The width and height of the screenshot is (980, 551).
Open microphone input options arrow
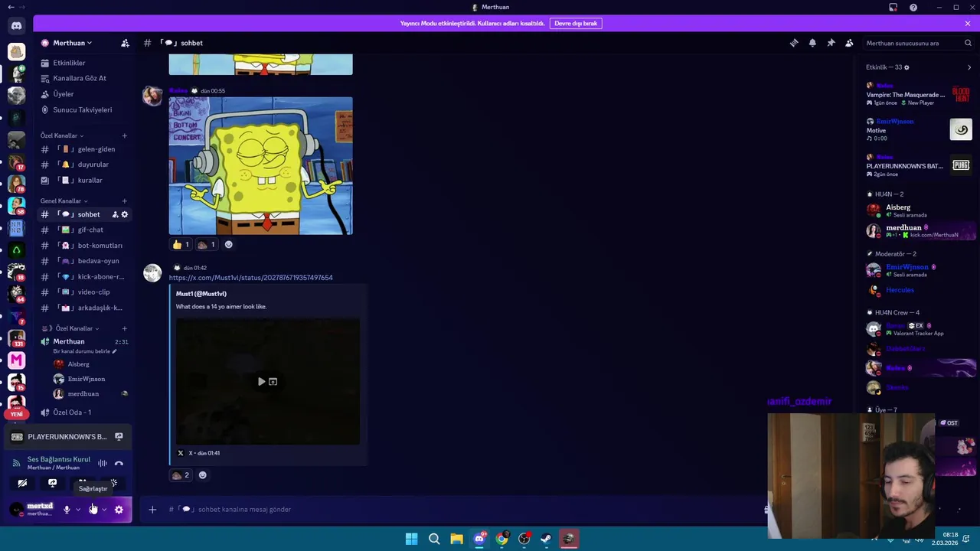tap(77, 510)
